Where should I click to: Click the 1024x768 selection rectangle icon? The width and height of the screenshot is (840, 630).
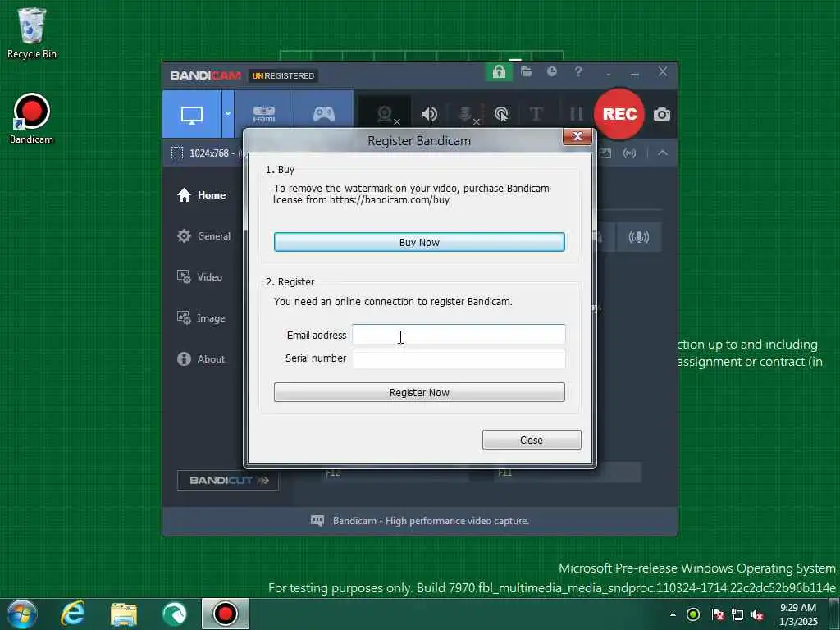click(177, 153)
